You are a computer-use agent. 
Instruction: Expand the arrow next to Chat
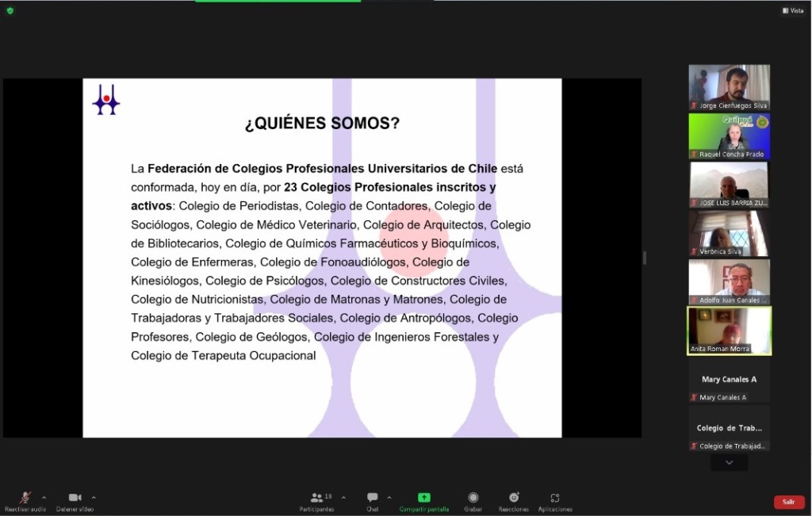pyautogui.click(x=389, y=498)
